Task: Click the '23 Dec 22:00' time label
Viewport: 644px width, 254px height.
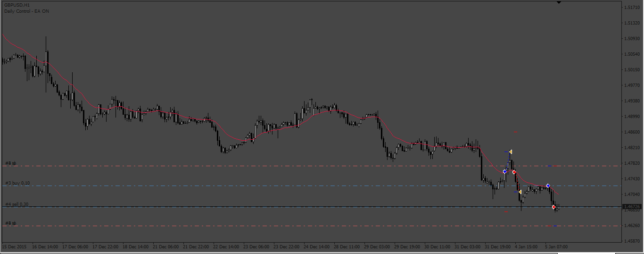Action: pos(287,247)
